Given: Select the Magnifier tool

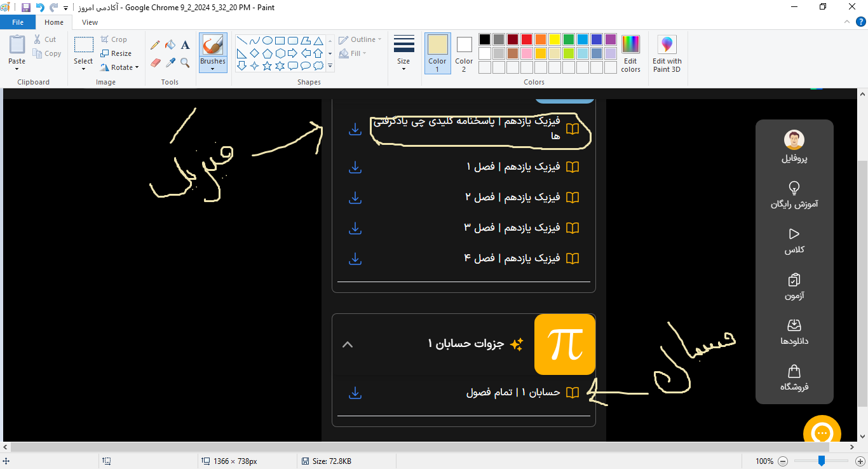Looking at the screenshot, I should point(185,63).
